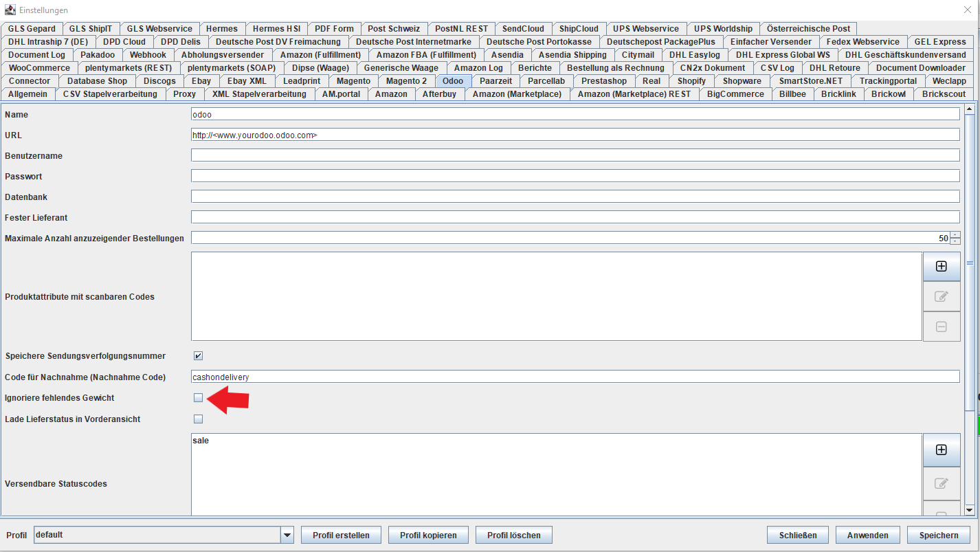
Task: Click the Benutzername input field
Action: [575, 155]
